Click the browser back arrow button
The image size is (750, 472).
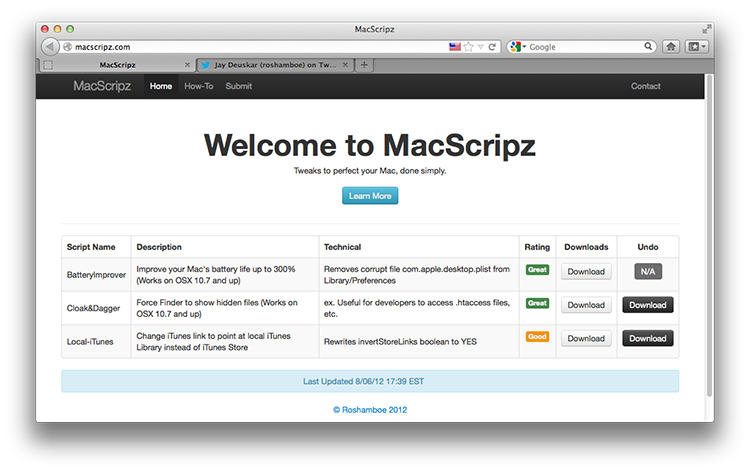49,47
